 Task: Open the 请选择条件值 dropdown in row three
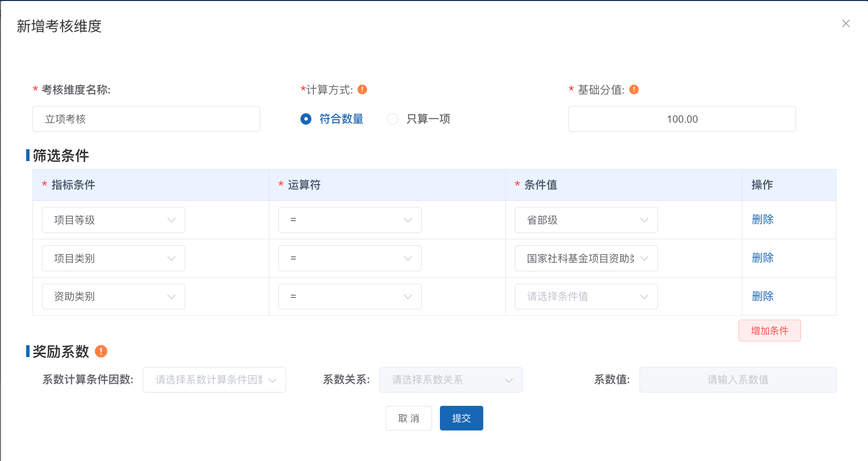click(586, 296)
